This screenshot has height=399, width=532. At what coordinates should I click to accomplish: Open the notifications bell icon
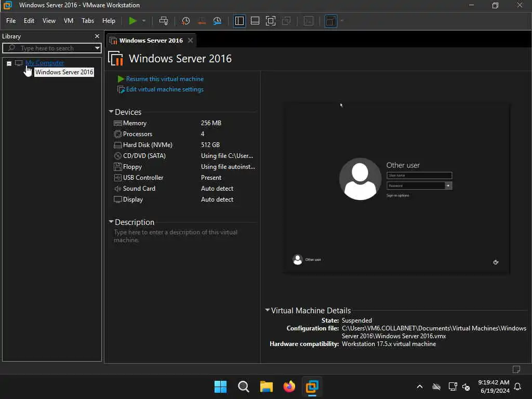tap(517, 387)
